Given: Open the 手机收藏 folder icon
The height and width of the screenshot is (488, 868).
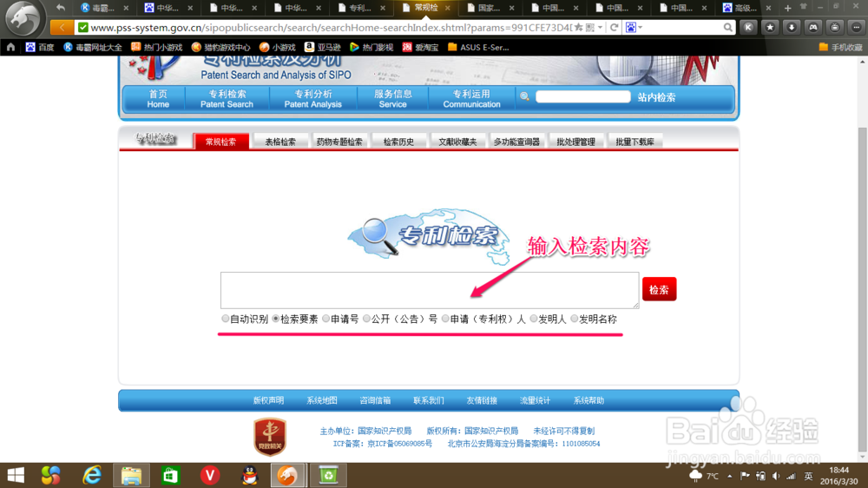Looking at the screenshot, I should 823,47.
